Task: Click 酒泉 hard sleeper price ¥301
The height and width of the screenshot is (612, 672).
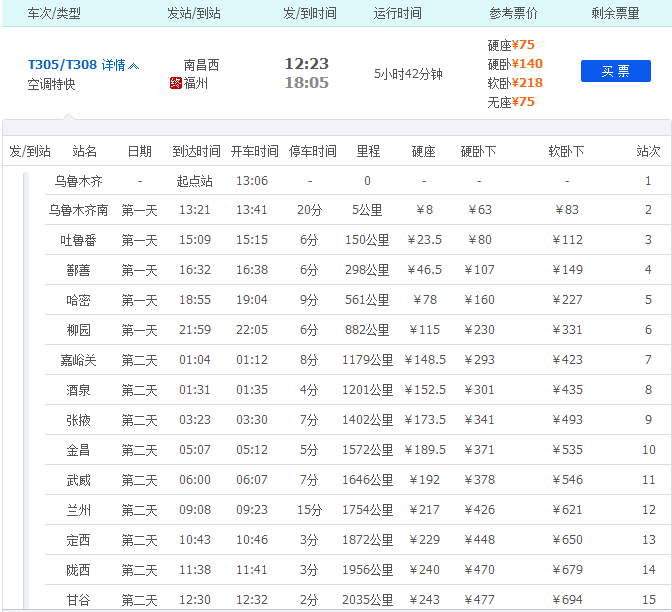Action: 479,390
